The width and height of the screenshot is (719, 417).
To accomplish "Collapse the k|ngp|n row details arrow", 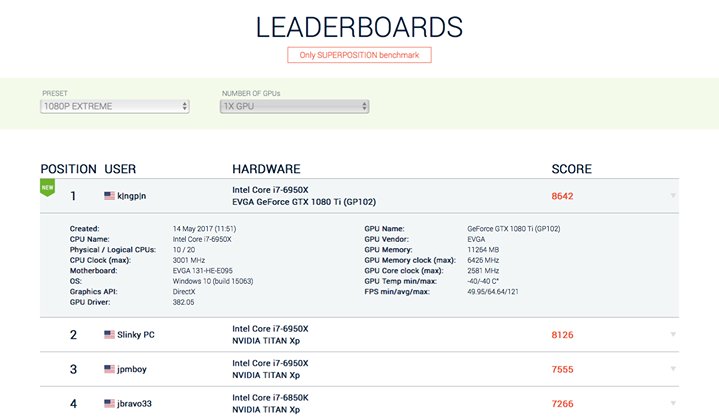I will 673,196.
